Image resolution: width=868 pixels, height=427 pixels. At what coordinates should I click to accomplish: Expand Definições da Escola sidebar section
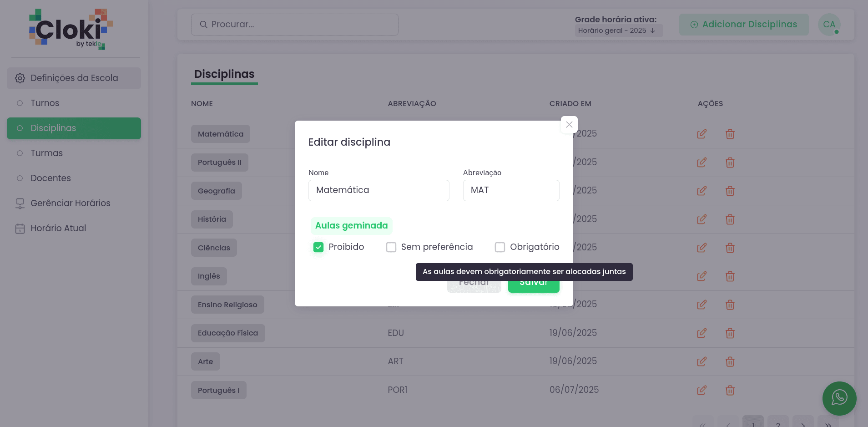[x=74, y=78]
